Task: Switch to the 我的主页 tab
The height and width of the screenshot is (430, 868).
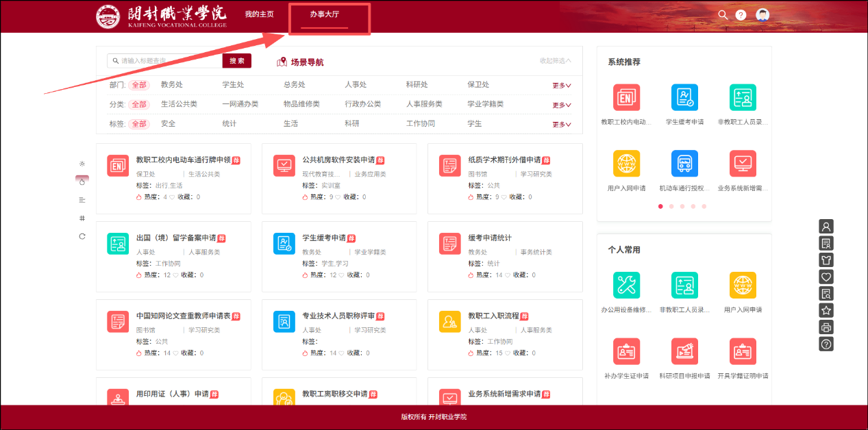Action: pyautogui.click(x=259, y=14)
